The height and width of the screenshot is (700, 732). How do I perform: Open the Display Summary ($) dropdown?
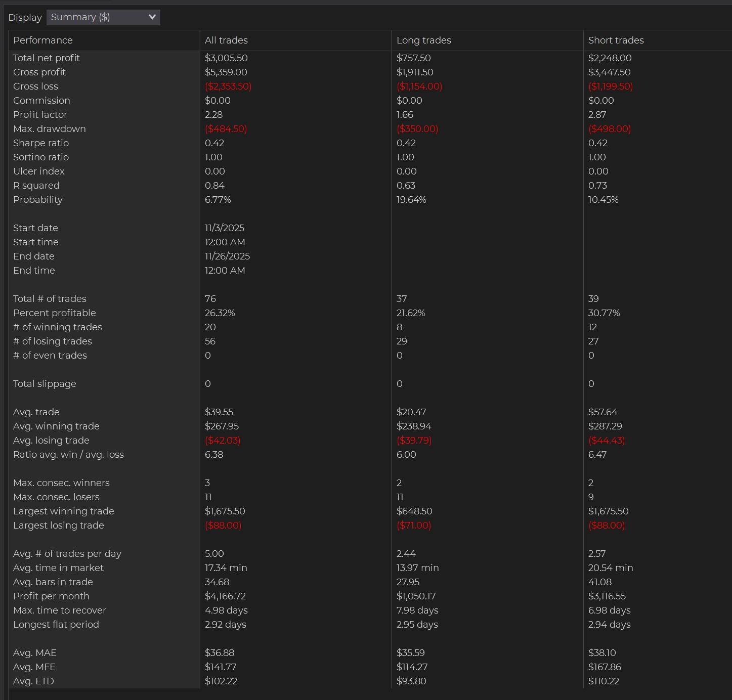tap(103, 17)
